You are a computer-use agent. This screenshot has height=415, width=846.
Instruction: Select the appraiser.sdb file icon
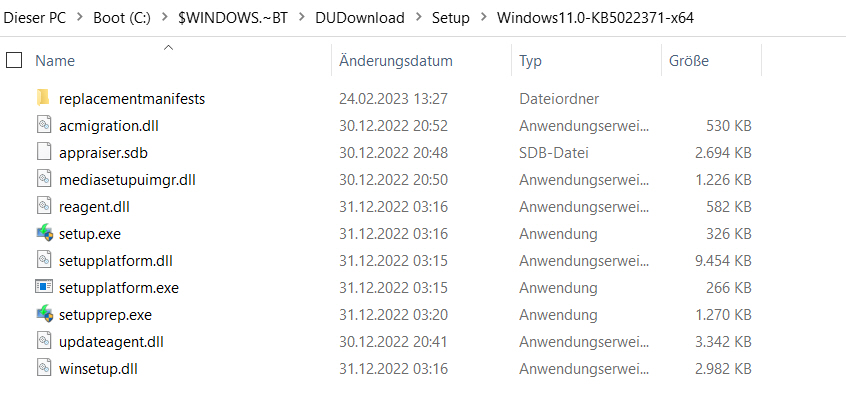coord(44,152)
